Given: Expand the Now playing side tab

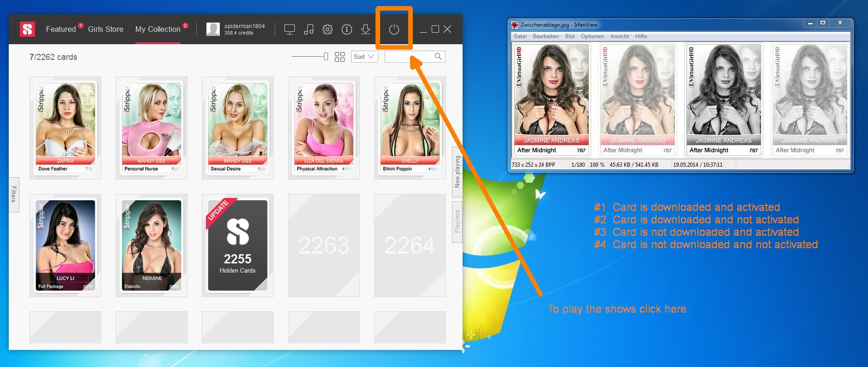Looking at the screenshot, I should pyautogui.click(x=457, y=172).
